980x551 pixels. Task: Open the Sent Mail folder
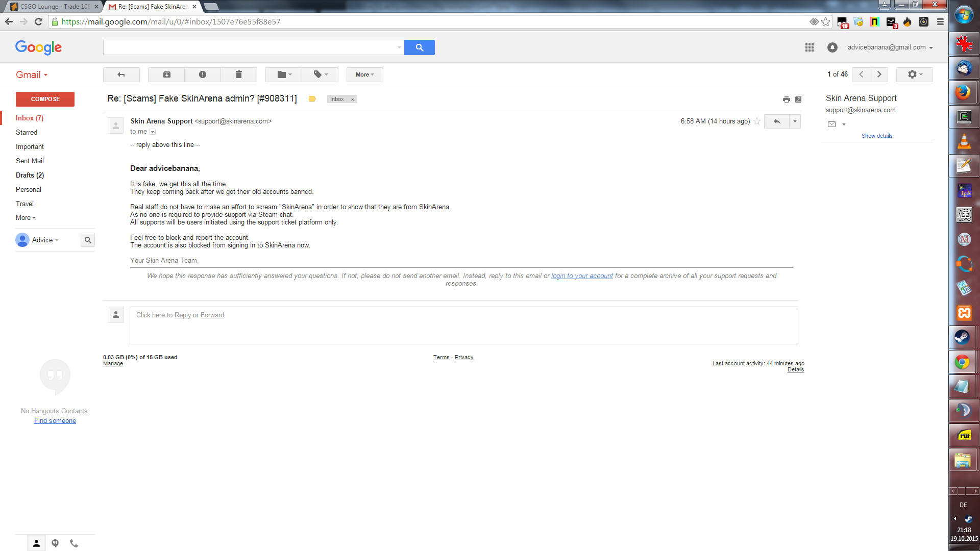(30, 161)
